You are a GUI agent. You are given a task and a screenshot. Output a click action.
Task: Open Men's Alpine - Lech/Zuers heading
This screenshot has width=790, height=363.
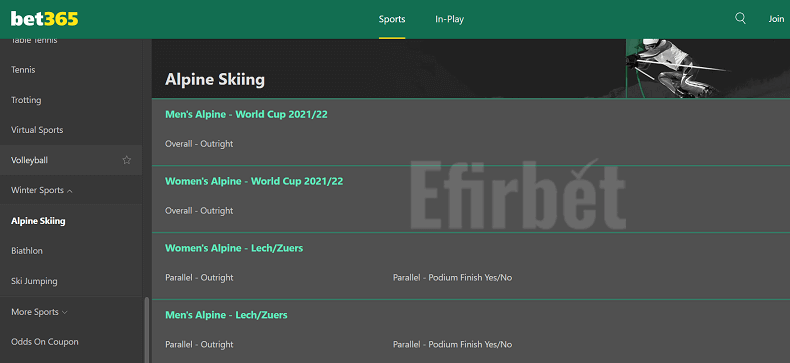point(226,315)
